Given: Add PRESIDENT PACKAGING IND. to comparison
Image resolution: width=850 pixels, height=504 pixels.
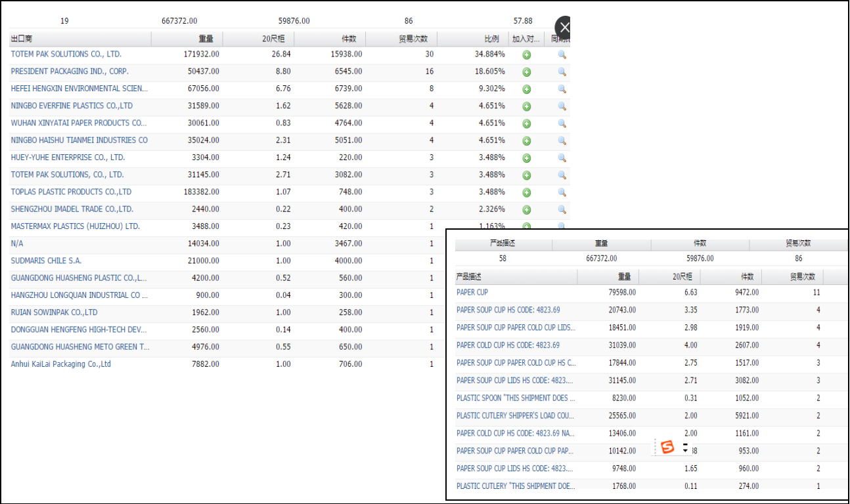Looking at the screenshot, I should click(x=527, y=72).
